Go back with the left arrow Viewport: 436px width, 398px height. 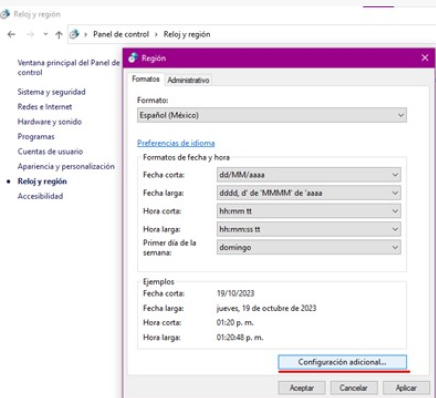12,34
